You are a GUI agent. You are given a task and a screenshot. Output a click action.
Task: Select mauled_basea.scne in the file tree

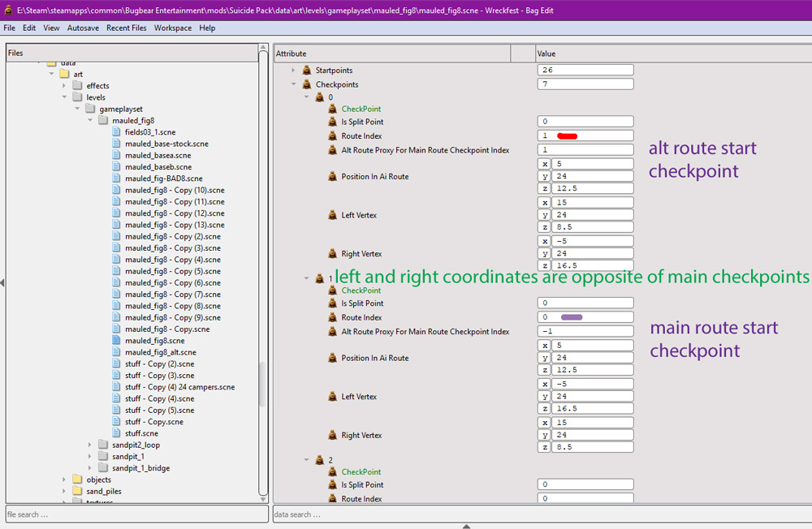(x=158, y=155)
